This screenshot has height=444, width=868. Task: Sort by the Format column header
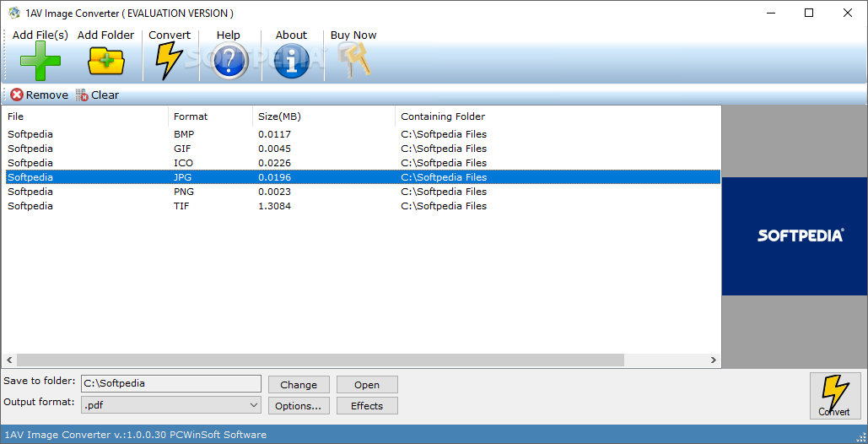pos(210,116)
